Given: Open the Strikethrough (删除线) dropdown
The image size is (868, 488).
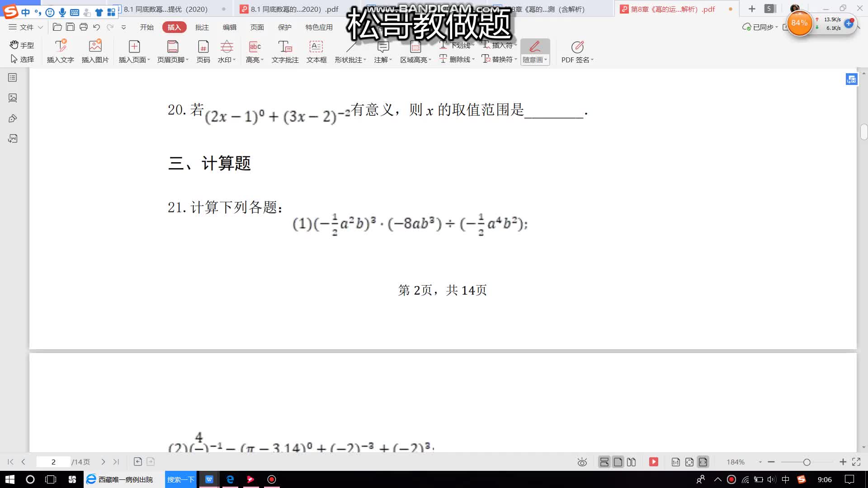Looking at the screenshot, I should pyautogui.click(x=473, y=59).
